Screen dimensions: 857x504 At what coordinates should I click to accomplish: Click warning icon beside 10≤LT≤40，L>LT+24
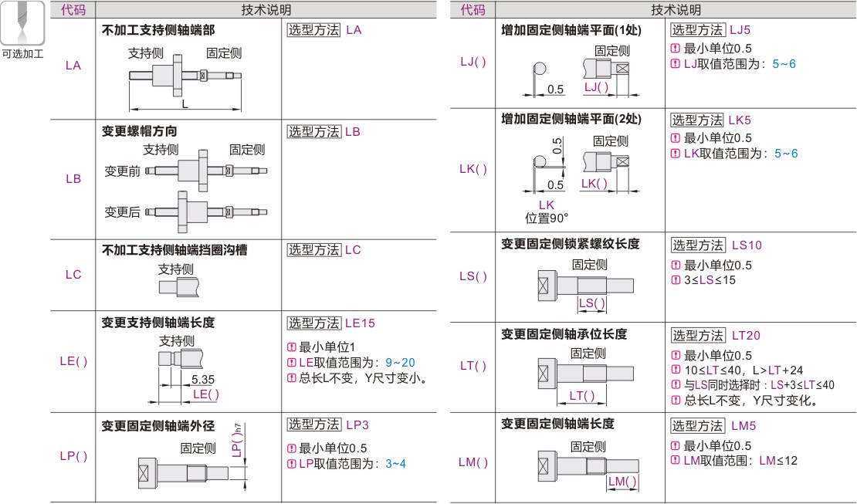676,370
